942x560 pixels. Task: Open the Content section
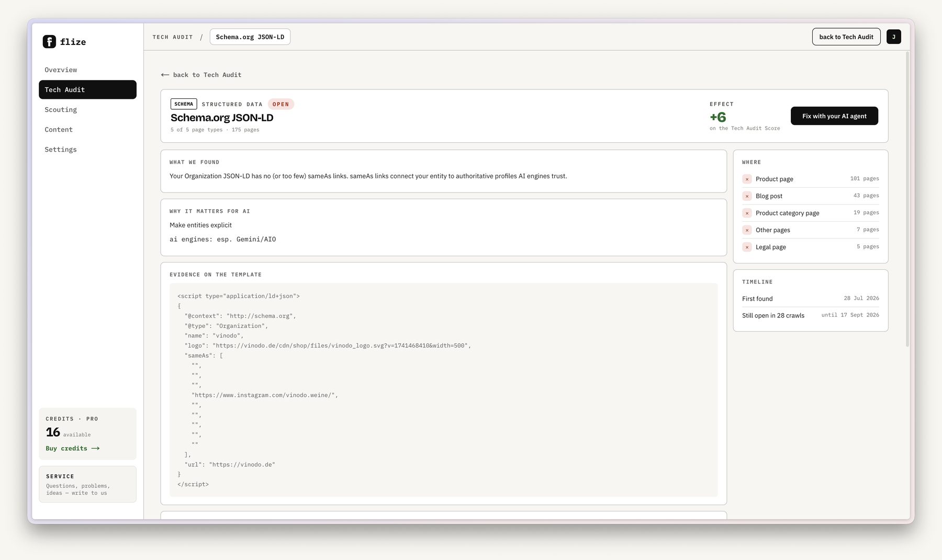[87, 130]
